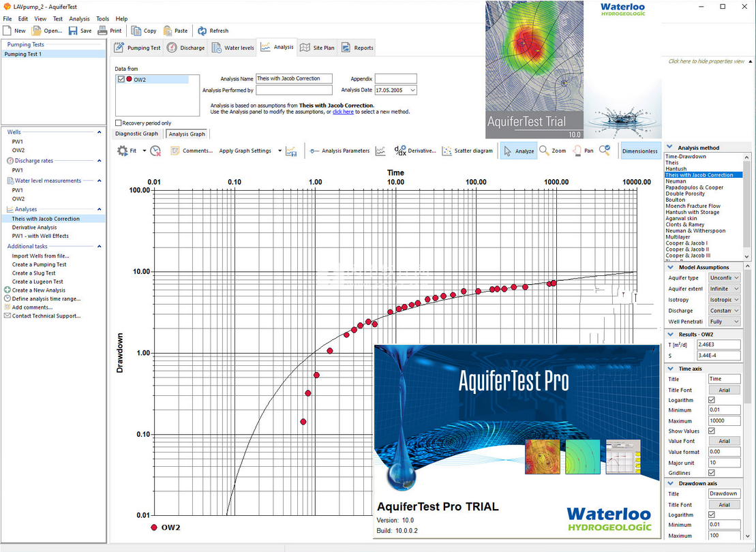Toggle Time axis Gridlines checkbox
The height and width of the screenshot is (552, 756).
point(712,473)
